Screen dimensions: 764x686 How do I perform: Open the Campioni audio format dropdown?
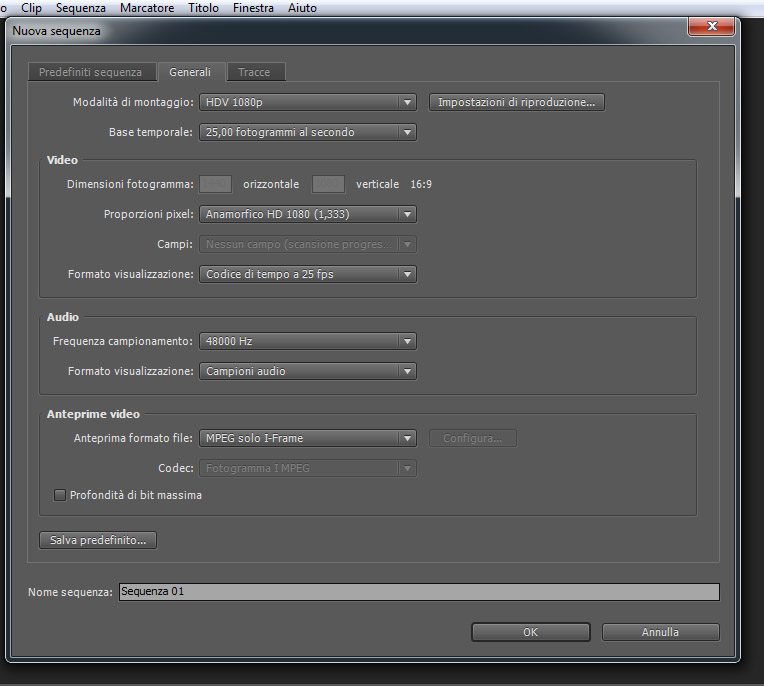tap(307, 371)
